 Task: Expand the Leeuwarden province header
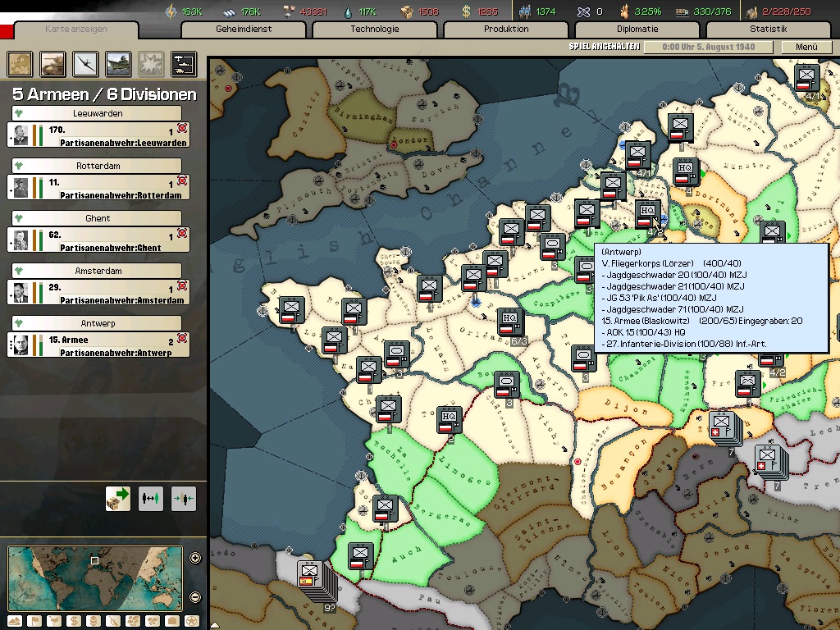point(97,113)
